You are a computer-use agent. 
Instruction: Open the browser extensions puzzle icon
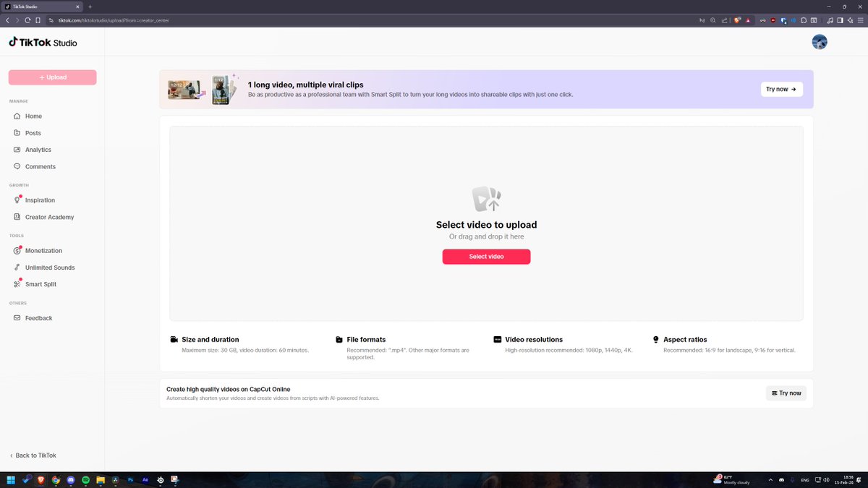(803, 20)
